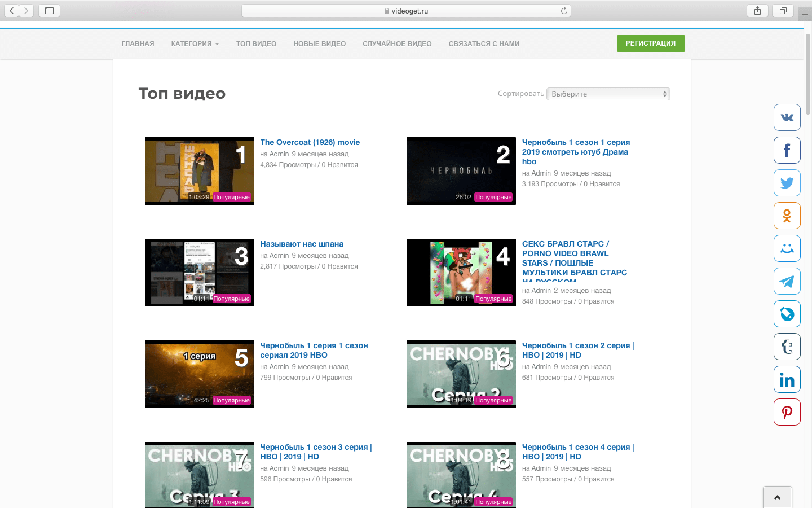
Task: Share page via Telegram
Action: 787,281
